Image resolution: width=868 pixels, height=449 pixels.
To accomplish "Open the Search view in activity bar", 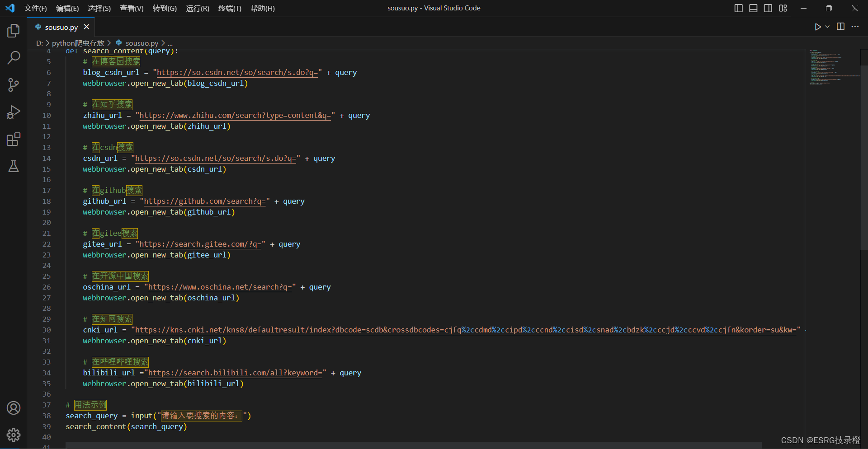I will click(x=14, y=58).
